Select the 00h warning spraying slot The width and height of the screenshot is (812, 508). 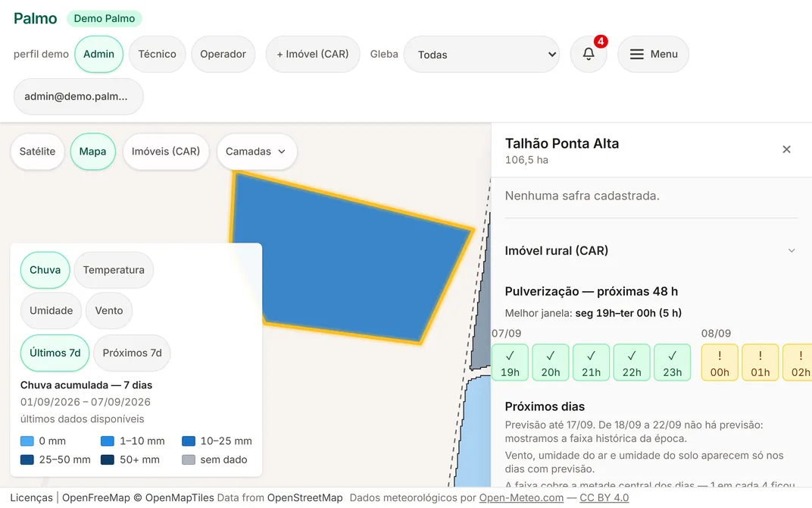coord(720,362)
